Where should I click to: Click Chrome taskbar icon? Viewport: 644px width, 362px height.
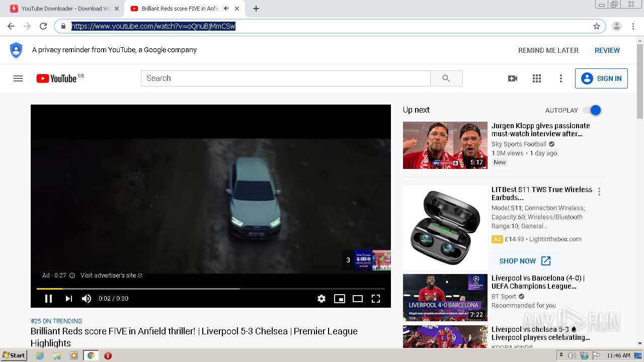click(x=91, y=355)
